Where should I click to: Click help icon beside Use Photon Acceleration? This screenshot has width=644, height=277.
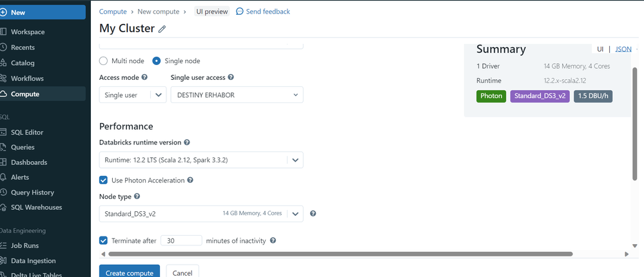point(190,180)
